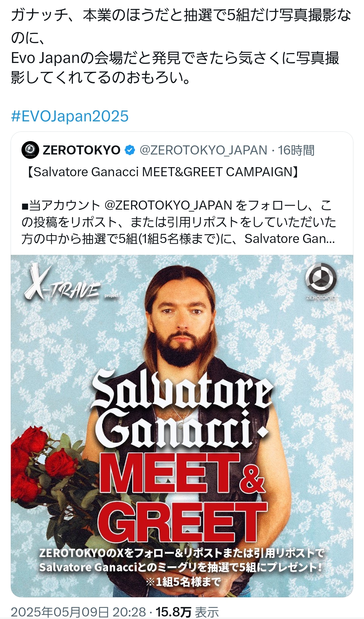Open the @ZEROTOKYO_JAPAN handle beside the verified badge
Viewport: 364px width, 619px height.
click(203, 150)
